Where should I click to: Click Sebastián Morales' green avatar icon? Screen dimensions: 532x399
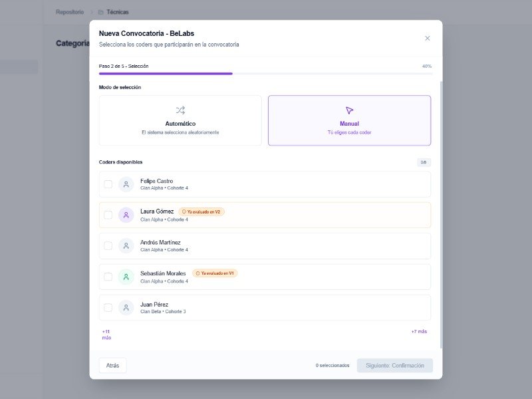click(126, 277)
